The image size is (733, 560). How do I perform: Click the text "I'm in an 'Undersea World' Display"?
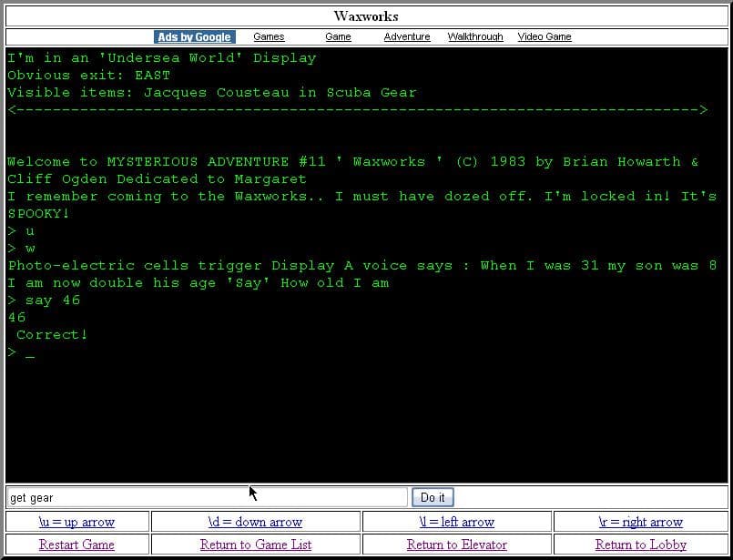pyautogui.click(x=162, y=58)
